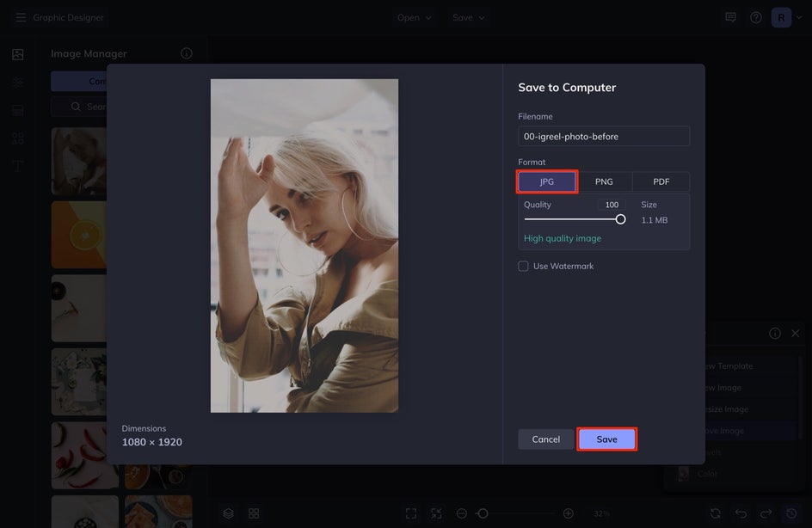Open the Open dropdown menu
This screenshot has width=812, height=528.
click(414, 17)
